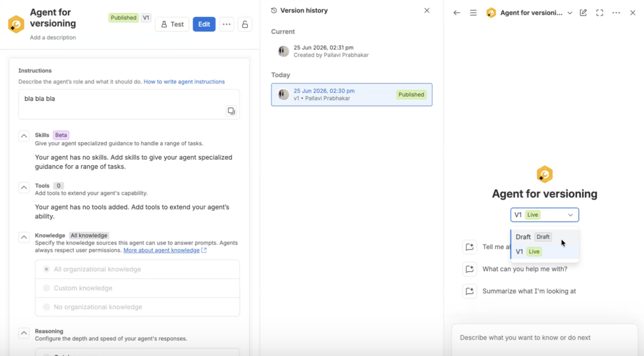The image size is (644, 356).
Task: Open chat panel's three-dot options
Action: 616,13
